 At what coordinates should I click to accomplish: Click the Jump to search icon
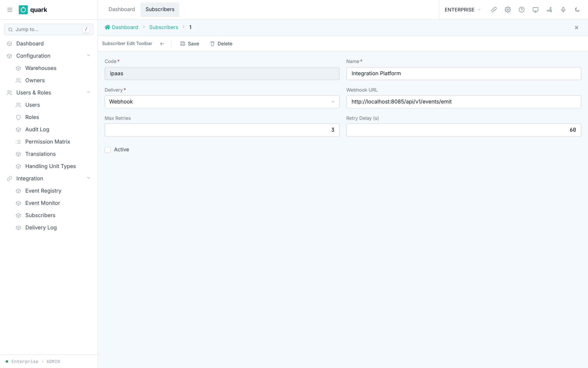10,30
